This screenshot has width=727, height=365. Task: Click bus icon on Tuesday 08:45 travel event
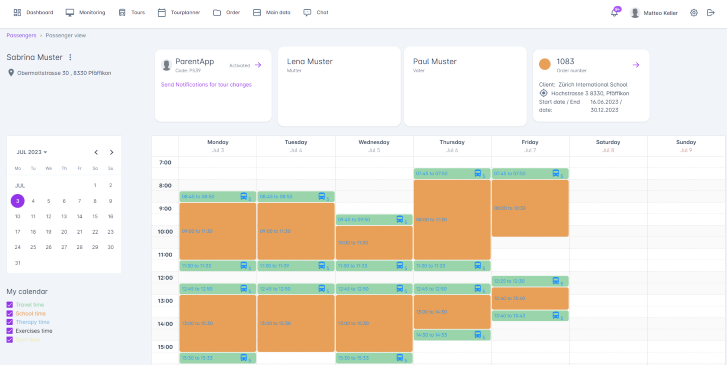[x=322, y=197]
